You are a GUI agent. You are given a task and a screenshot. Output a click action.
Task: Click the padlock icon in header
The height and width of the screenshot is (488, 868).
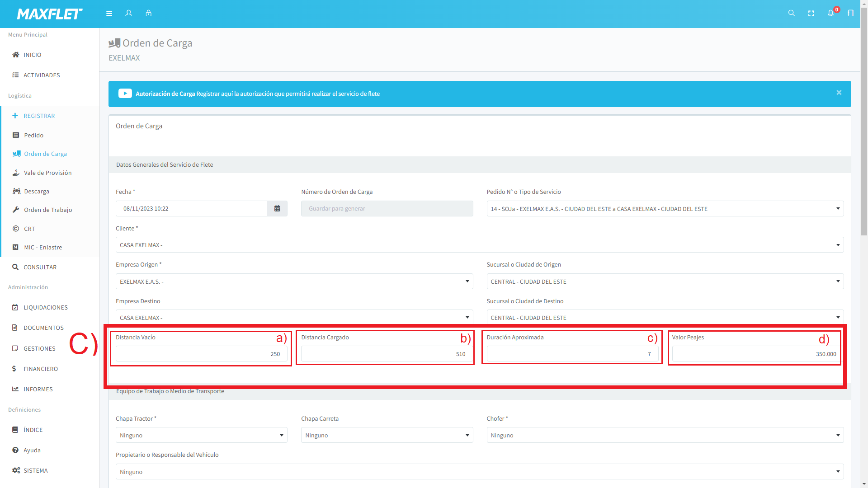click(148, 14)
